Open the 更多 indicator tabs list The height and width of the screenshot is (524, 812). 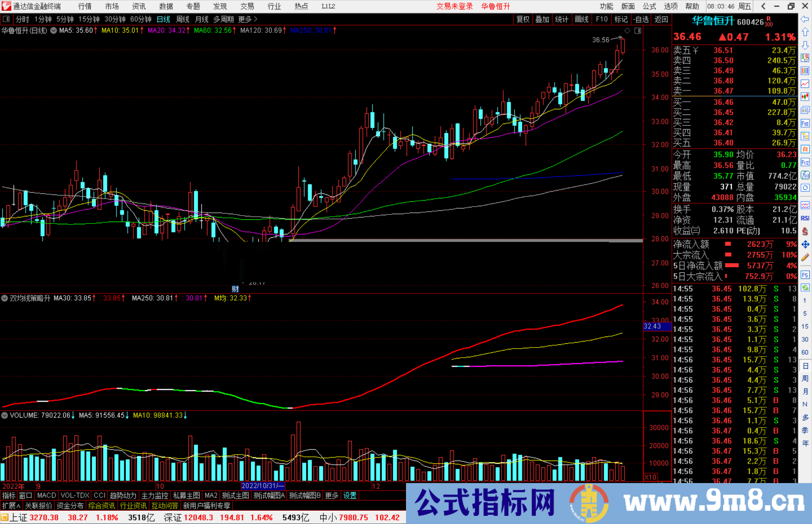pos(331,495)
